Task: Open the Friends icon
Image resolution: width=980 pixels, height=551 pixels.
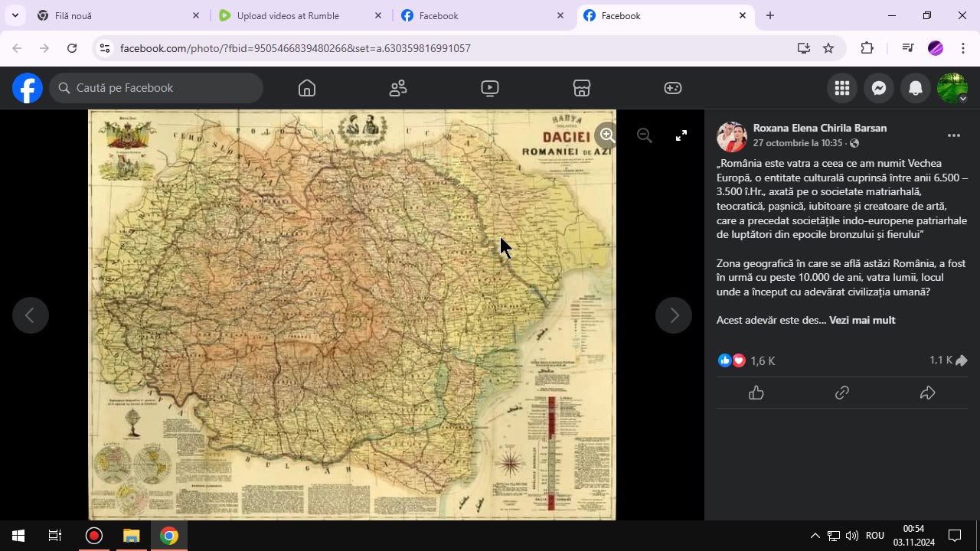Action: point(398,88)
